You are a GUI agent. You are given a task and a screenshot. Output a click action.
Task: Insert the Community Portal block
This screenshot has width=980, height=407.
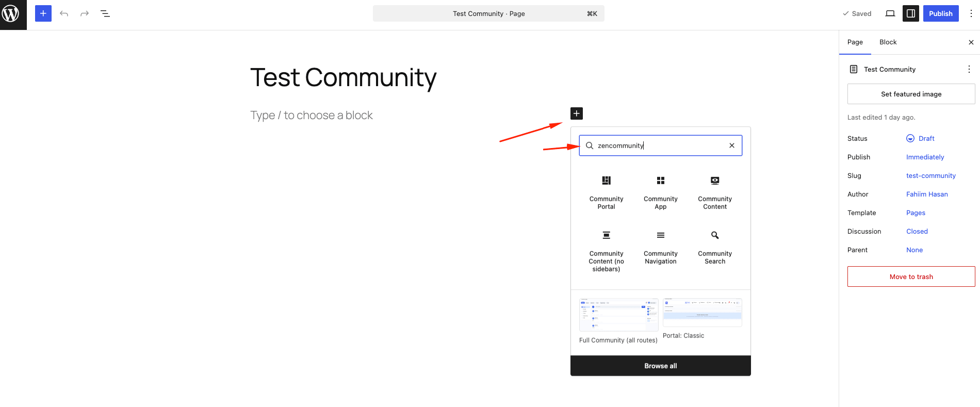coord(606,192)
